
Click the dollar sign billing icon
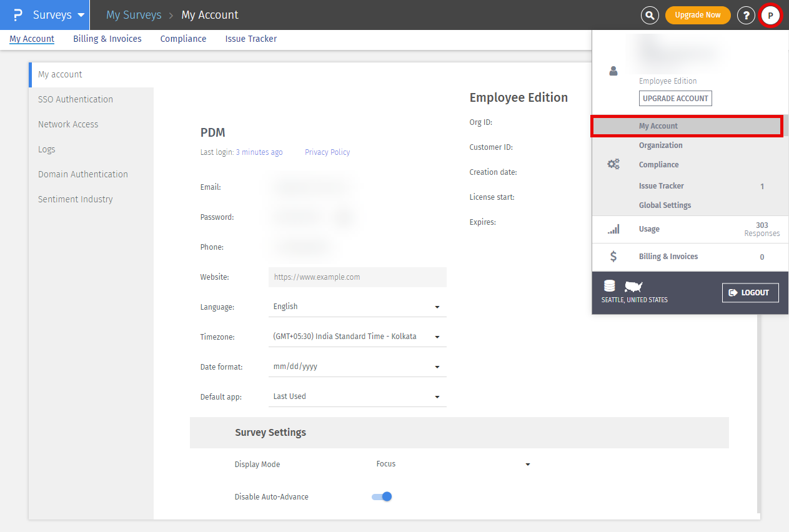pyautogui.click(x=613, y=257)
